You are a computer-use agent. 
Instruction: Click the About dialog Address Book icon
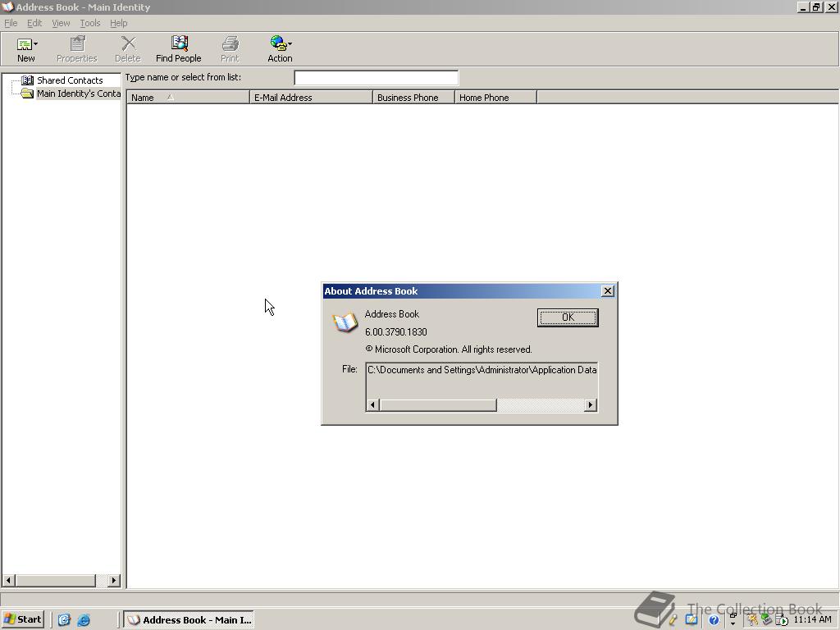tap(345, 322)
